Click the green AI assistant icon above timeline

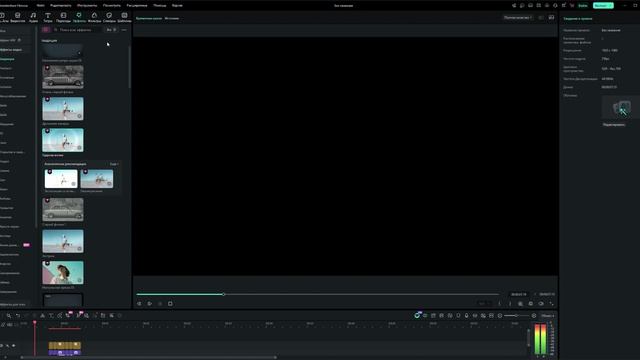[x=417, y=315]
